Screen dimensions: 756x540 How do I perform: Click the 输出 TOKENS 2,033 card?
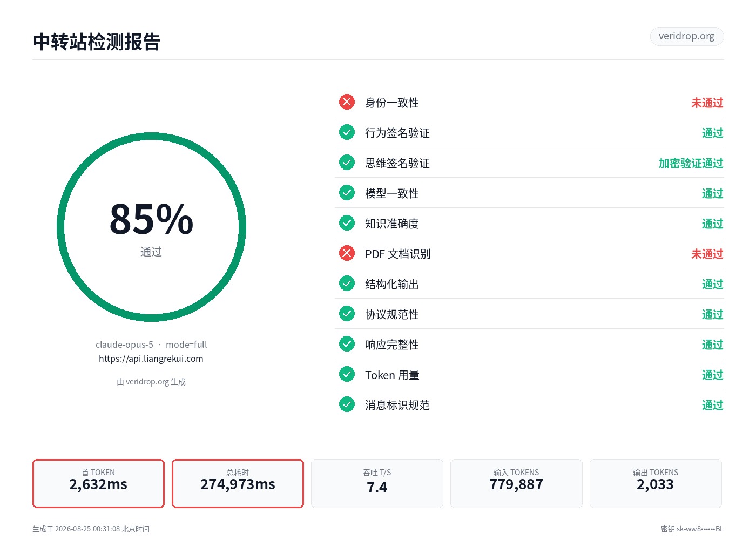656,483
